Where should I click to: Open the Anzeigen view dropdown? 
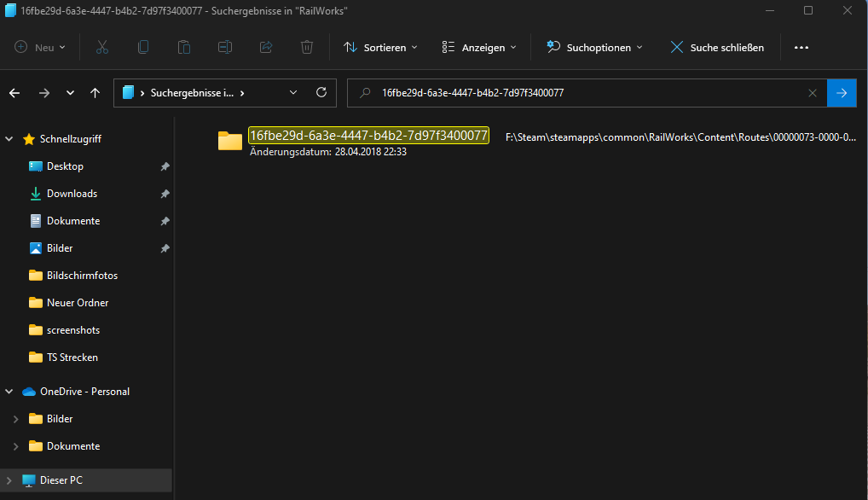(x=480, y=48)
